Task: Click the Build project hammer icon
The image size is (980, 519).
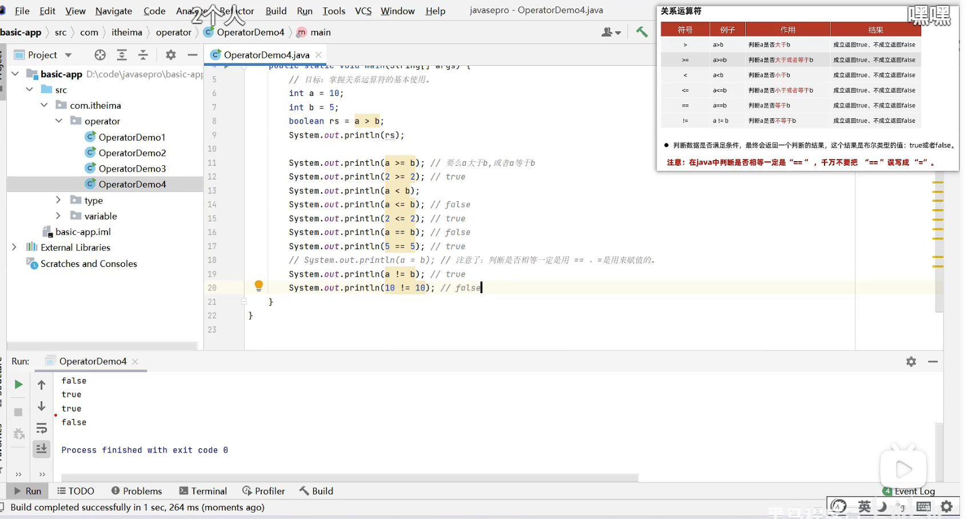Action: coord(642,32)
